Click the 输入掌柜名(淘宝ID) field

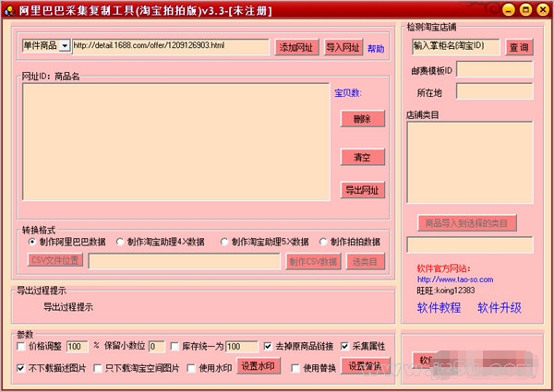[x=456, y=46]
